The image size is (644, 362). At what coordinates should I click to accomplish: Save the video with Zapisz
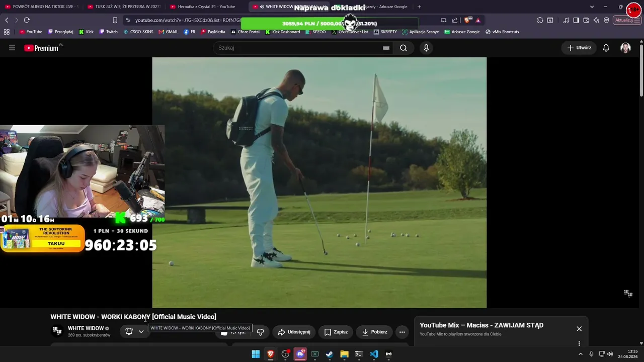pyautogui.click(x=336, y=332)
